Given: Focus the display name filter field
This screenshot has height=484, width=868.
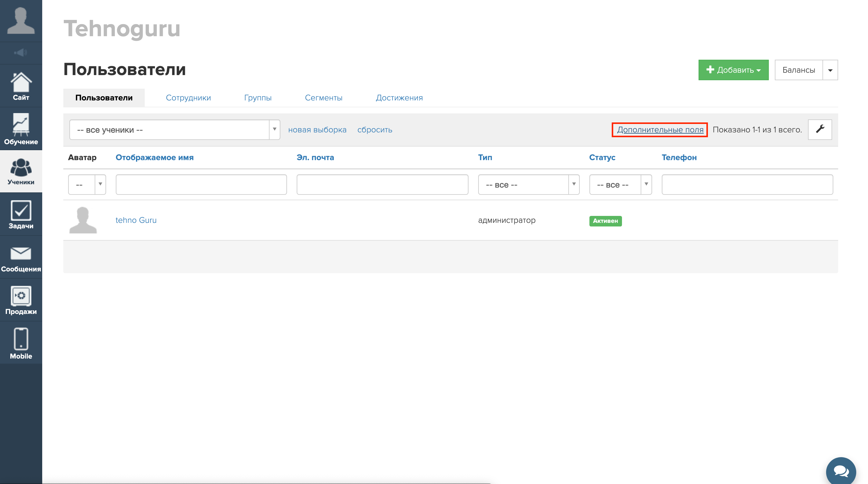Looking at the screenshot, I should 201,185.
